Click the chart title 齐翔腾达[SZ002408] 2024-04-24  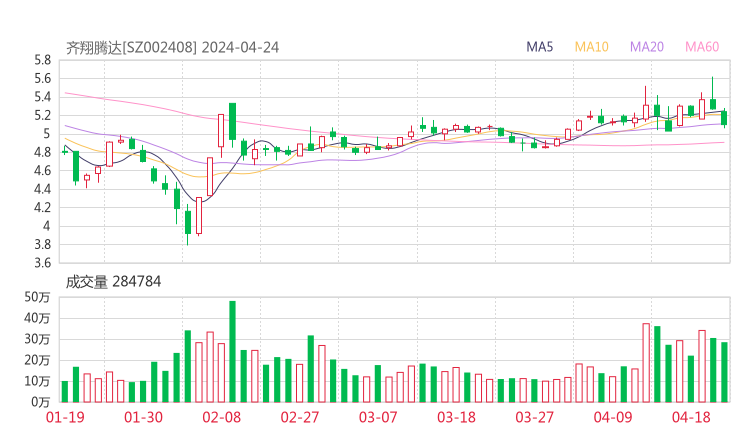coord(172,48)
